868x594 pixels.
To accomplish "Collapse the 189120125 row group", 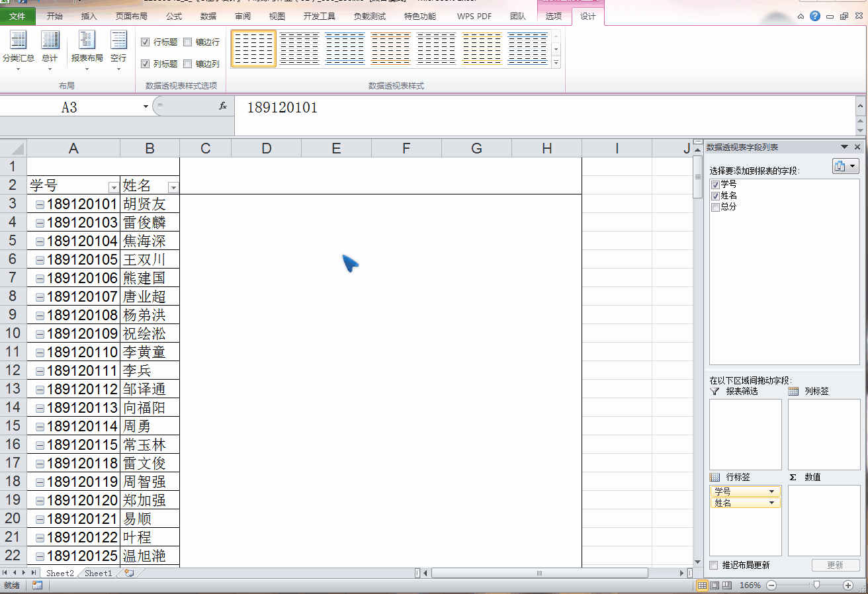I will pyautogui.click(x=40, y=556).
